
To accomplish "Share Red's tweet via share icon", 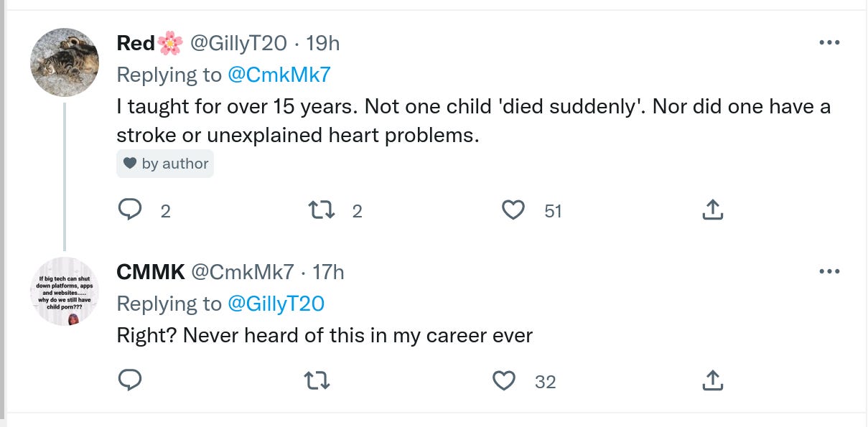I will point(711,210).
